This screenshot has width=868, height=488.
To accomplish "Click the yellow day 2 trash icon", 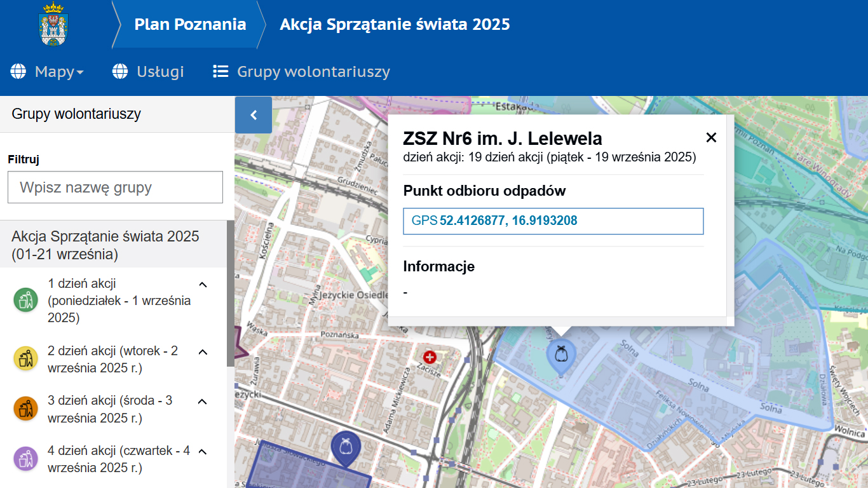I will pos(25,359).
